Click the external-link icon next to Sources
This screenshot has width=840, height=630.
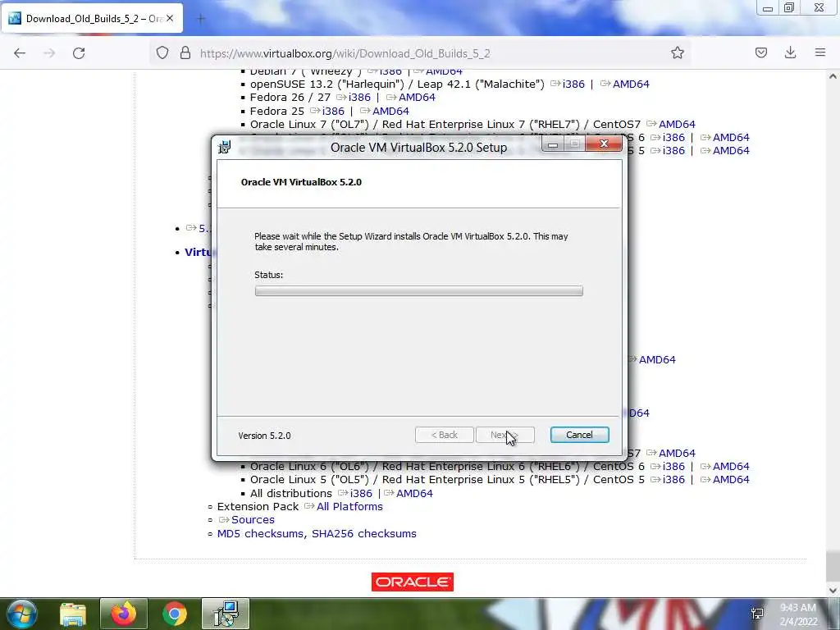pyautogui.click(x=224, y=520)
